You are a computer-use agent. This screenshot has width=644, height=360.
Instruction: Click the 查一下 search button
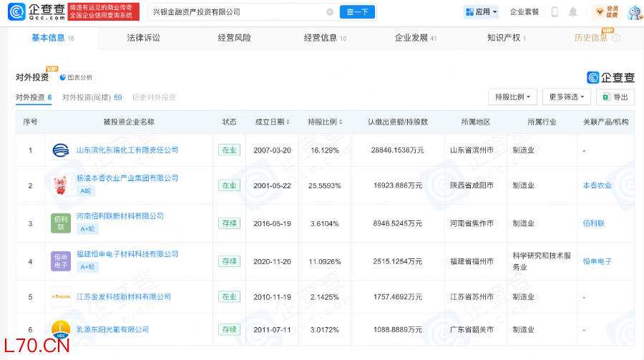click(357, 12)
